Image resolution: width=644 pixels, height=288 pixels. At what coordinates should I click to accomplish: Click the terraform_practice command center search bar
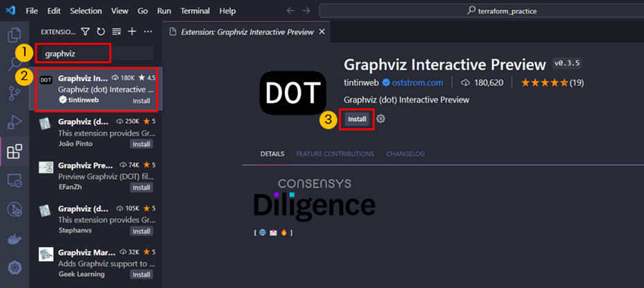pos(481,11)
